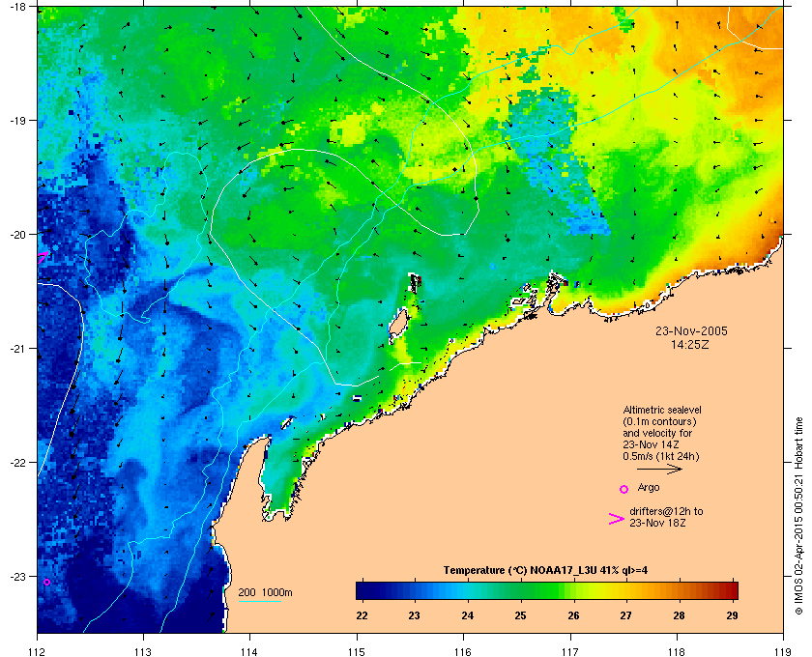The height and width of the screenshot is (657, 812).
Task: Click the '29' value on the temperature scale
Action: (x=732, y=615)
